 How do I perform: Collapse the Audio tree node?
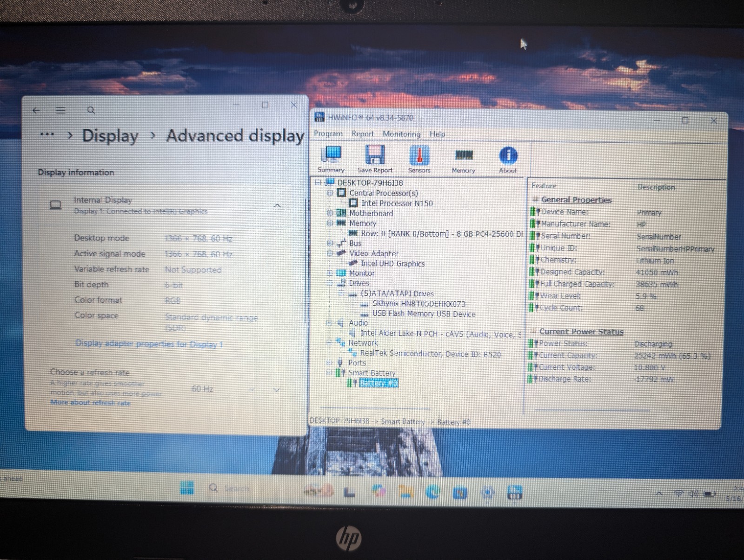329,322
